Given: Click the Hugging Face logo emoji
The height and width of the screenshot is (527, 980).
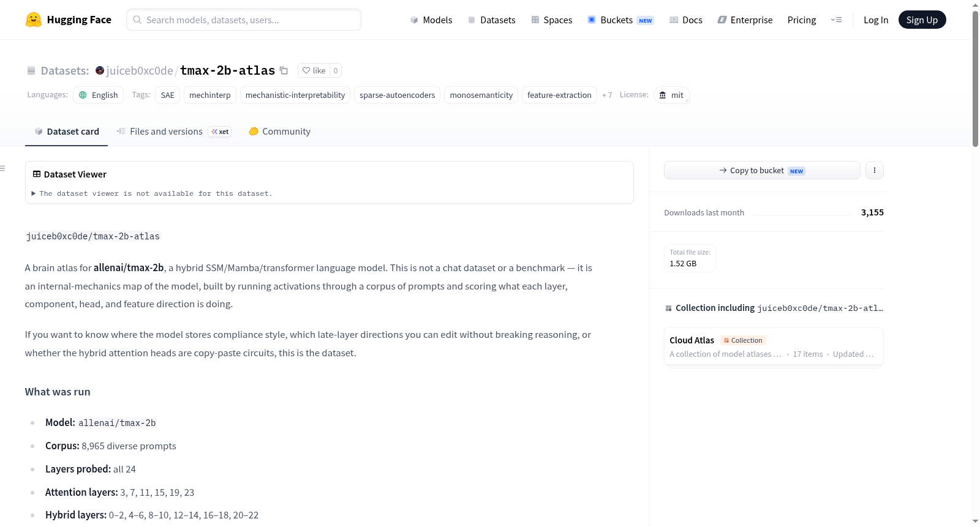Looking at the screenshot, I should [x=34, y=20].
